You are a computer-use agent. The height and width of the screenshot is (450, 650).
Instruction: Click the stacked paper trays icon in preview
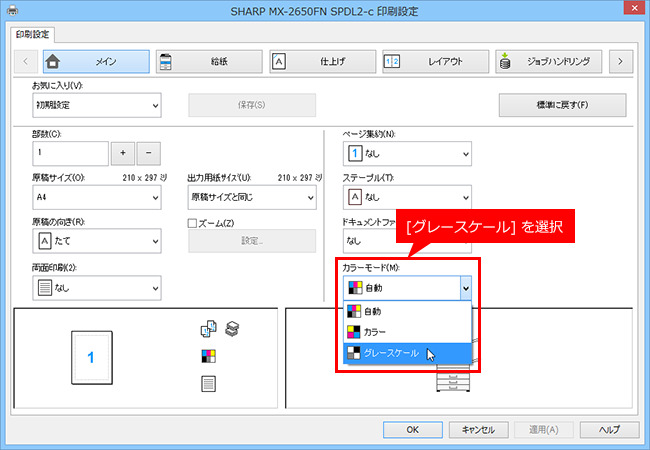[x=232, y=329]
